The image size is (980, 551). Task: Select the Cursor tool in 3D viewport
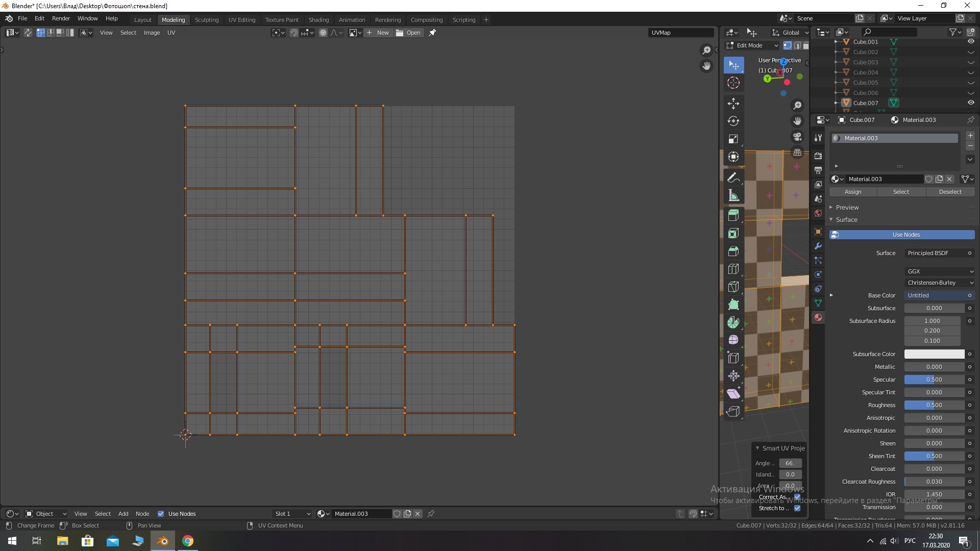pyautogui.click(x=733, y=83)
